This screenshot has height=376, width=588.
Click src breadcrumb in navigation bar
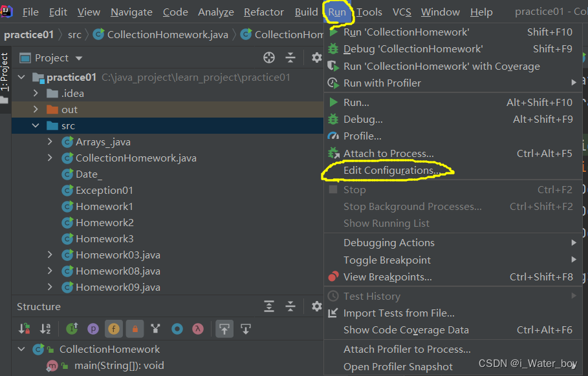[74, 34]
